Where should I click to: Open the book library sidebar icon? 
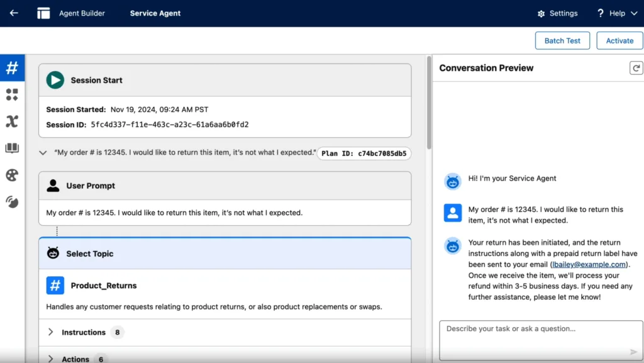[13, 148]
